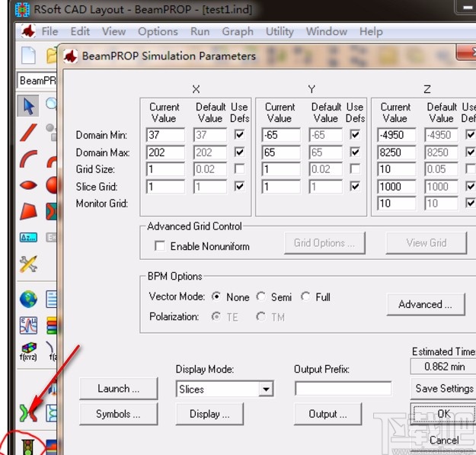The width and height of the screenshot is (476, 455).
Task: Open the wrench and pencil settings tool
Action: (x=28, y=264)
